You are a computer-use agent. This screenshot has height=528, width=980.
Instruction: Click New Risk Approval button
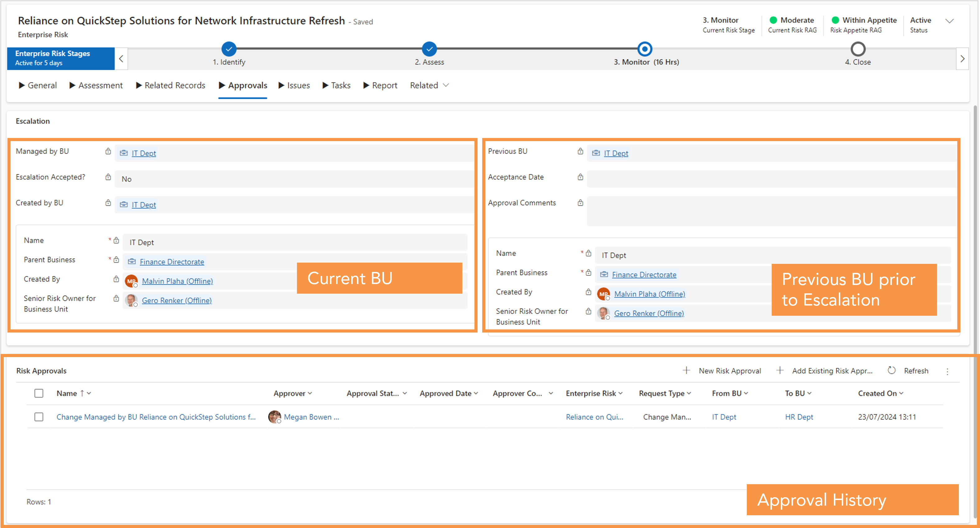coord(722,371)
